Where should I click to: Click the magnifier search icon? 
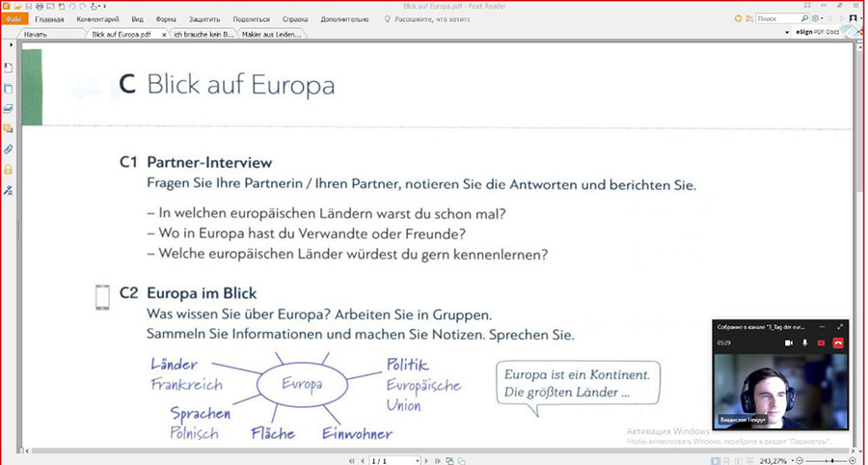coord(804,19)
